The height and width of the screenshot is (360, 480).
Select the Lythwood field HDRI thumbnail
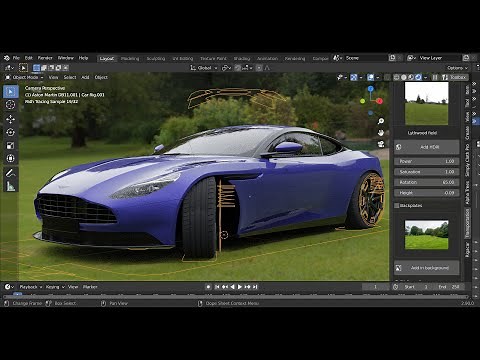427,104
